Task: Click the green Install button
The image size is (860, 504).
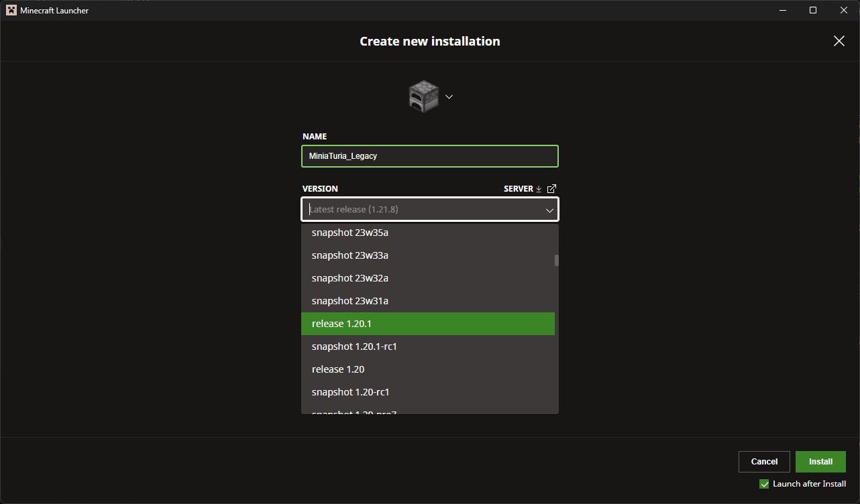Action: 820,462
